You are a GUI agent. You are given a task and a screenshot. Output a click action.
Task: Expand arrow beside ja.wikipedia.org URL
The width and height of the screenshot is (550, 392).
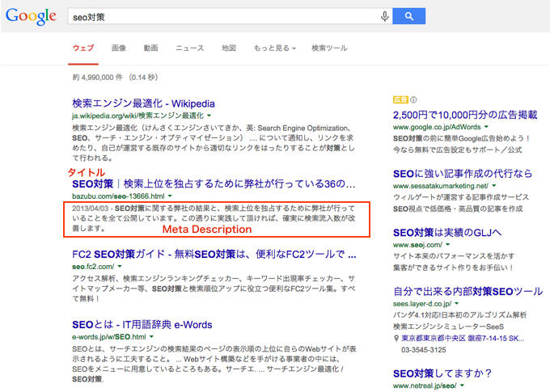[x=209, y=116]
